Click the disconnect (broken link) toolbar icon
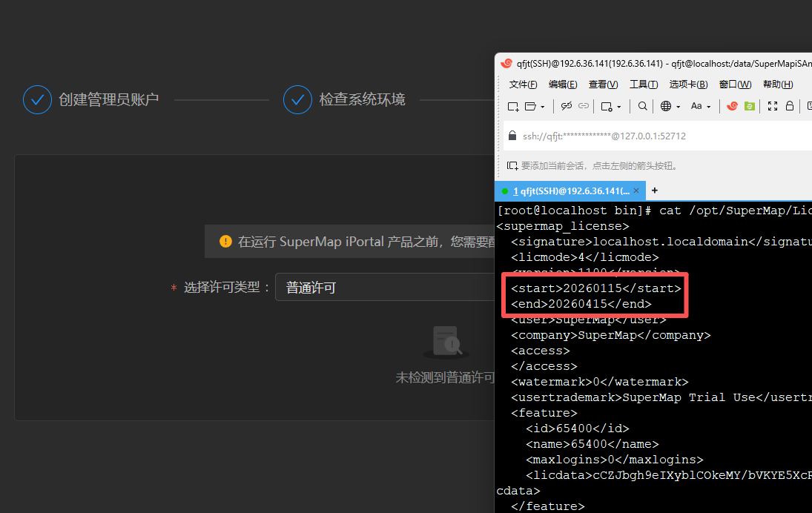 click(x=567, y=106)
